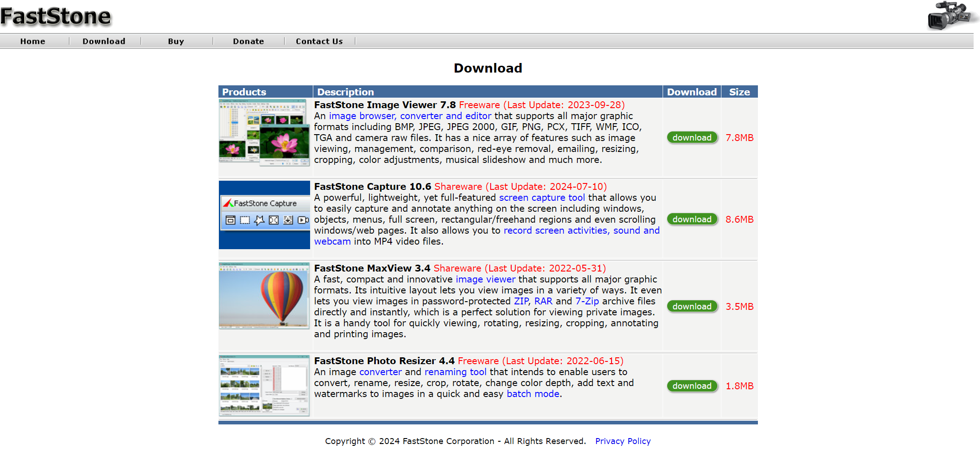
Task: Follow the 'webcam' link
Action: [x=332, y=241]
